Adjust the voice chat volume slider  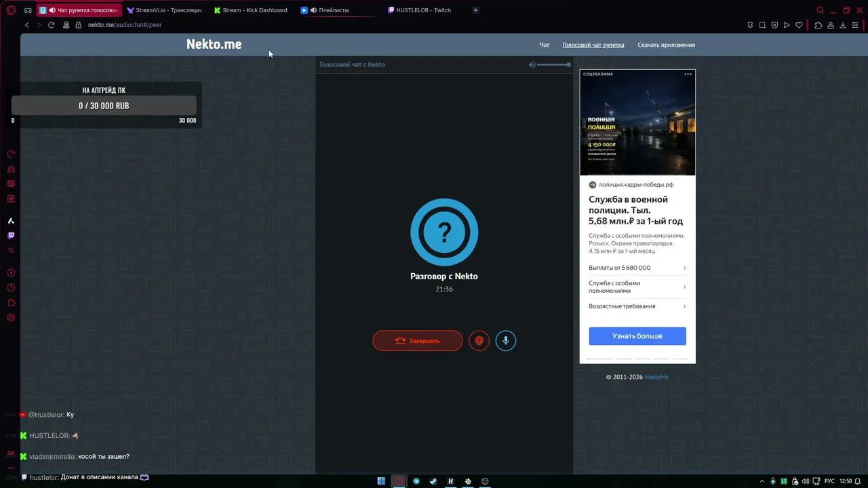click(553, 64)
